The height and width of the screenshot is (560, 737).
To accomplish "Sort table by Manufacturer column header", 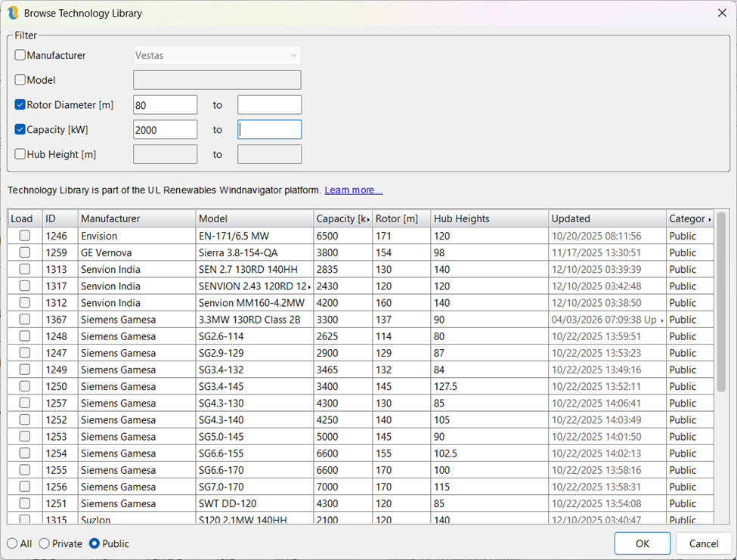I will coord(136,218).
